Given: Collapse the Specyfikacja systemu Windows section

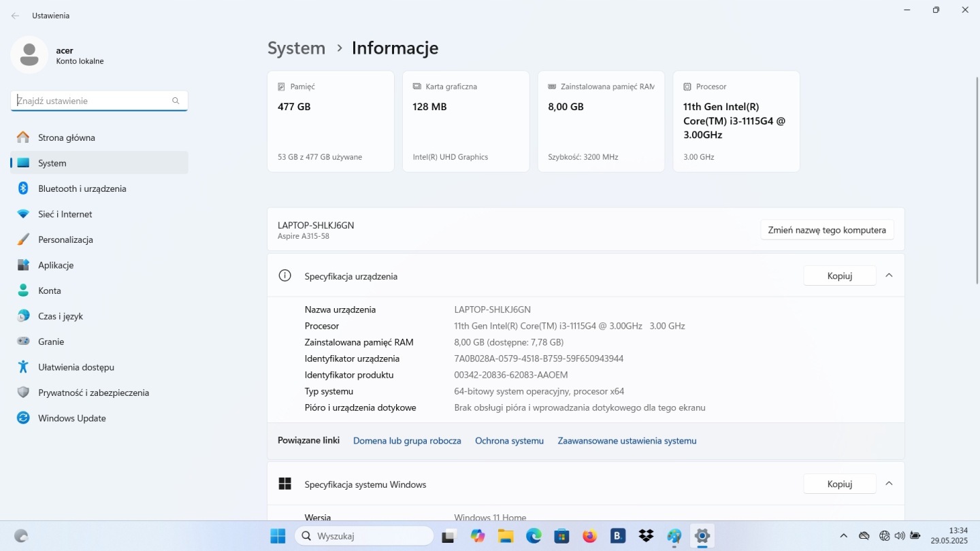Looking at the screenshot, I should 889,484.
